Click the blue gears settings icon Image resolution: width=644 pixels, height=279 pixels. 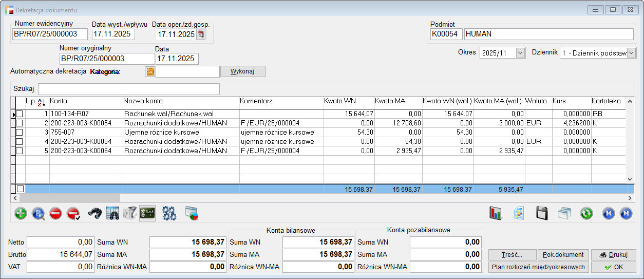tap(169, 213)
